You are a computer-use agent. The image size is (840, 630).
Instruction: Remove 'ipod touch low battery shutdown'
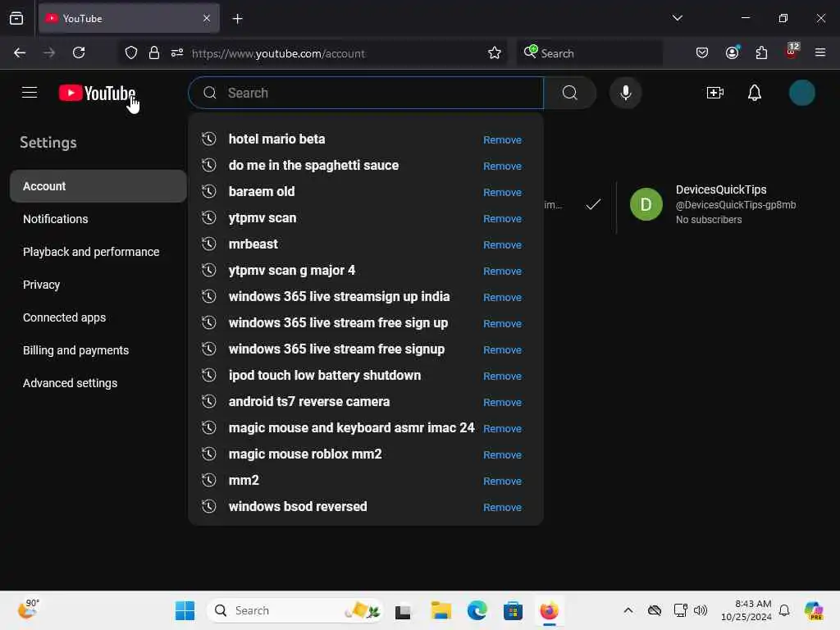pos(502,376)
